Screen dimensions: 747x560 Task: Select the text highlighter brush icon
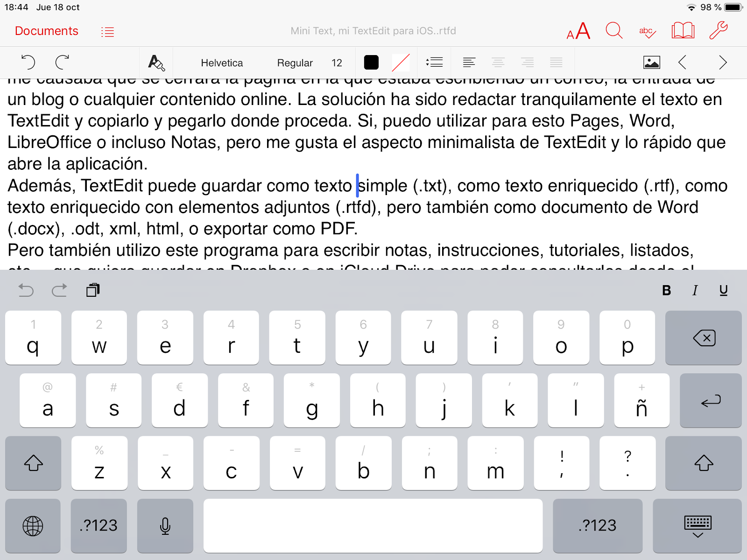click(x=155, y=62)
